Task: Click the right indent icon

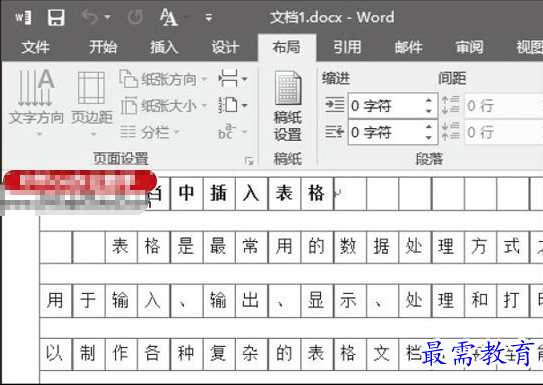Action: click(x=335, y=132)
